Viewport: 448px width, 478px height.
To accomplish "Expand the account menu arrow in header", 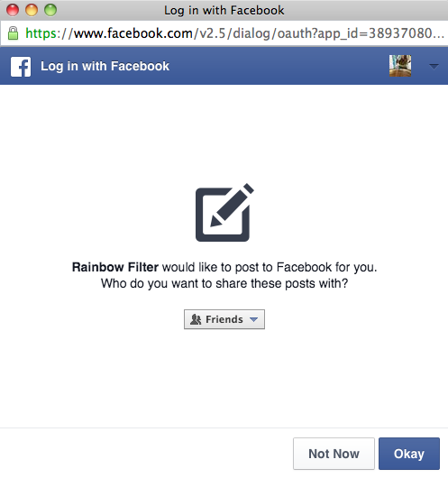I will tap(434, 66).
